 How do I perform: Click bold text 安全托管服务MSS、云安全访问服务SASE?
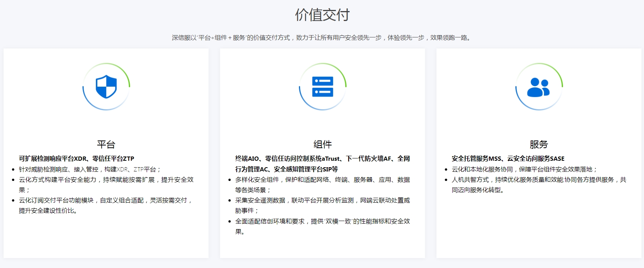[508, 158]
